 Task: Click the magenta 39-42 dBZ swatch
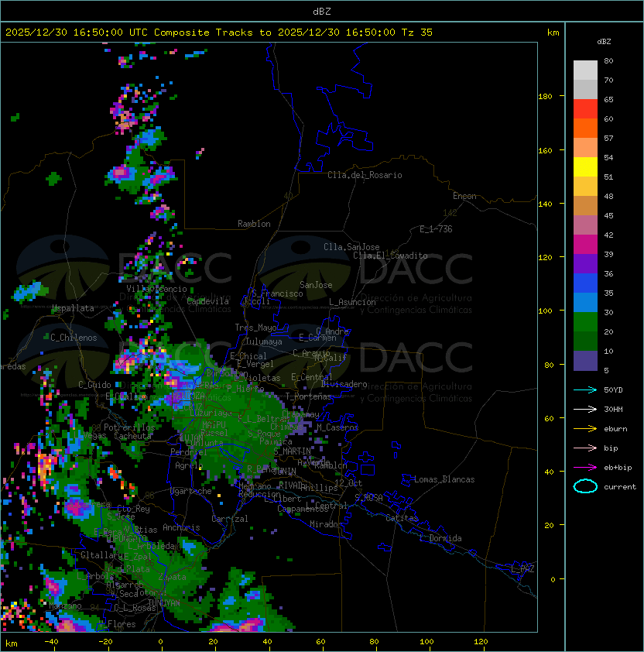tap(585, 245)
